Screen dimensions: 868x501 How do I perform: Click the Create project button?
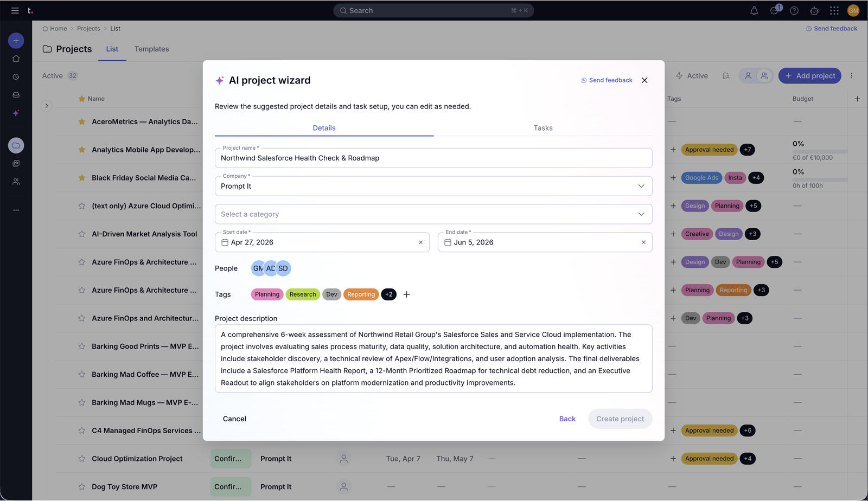pyautogui.click(x=620, y=419)
